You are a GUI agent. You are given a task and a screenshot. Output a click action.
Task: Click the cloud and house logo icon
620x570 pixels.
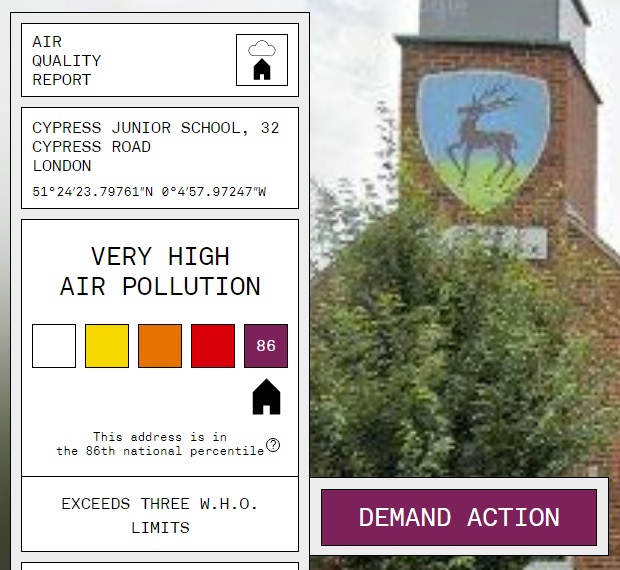pyautogui.click(x=262, y=60)
